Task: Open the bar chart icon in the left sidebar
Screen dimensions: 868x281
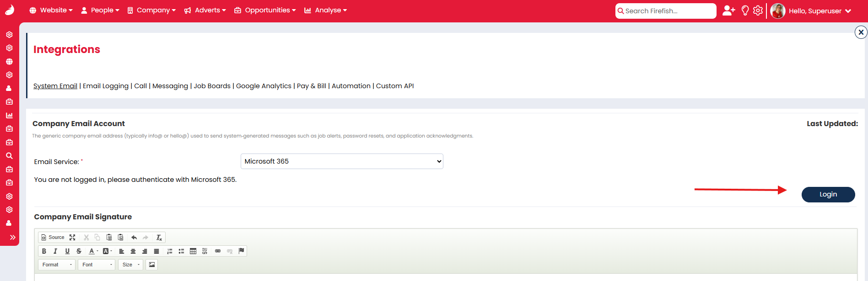Action: click(x=9, y=115)
